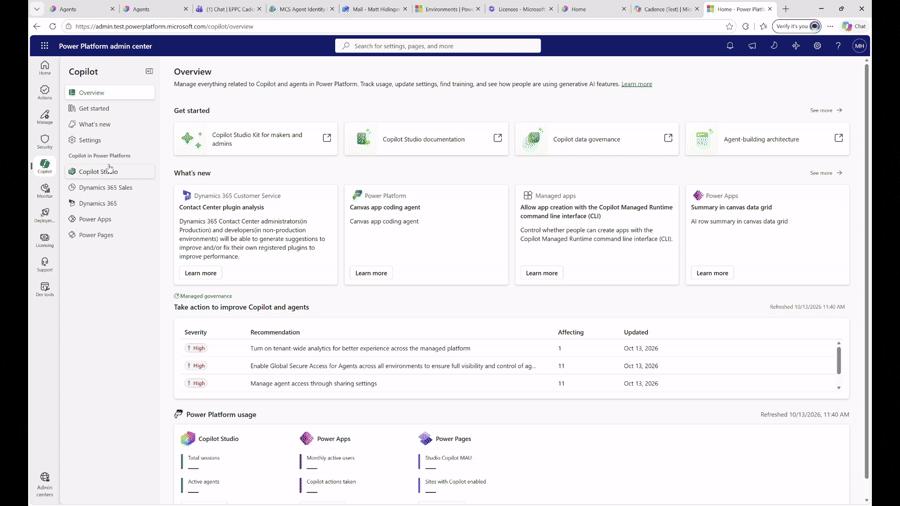Viewport: 900px width, 506px height.
Task: Click the Updated column header
Action: click(x=636, y=332)
